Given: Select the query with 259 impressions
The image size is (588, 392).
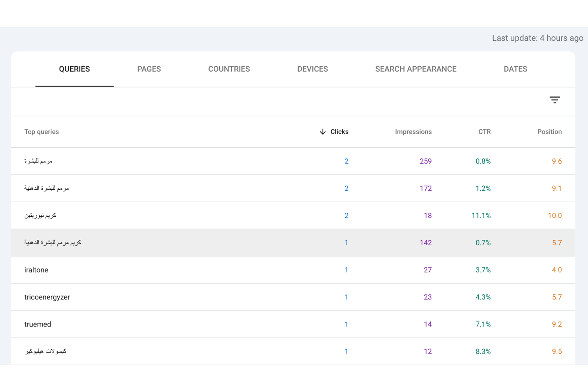Looking at the screenshot, I should point(38,161).
